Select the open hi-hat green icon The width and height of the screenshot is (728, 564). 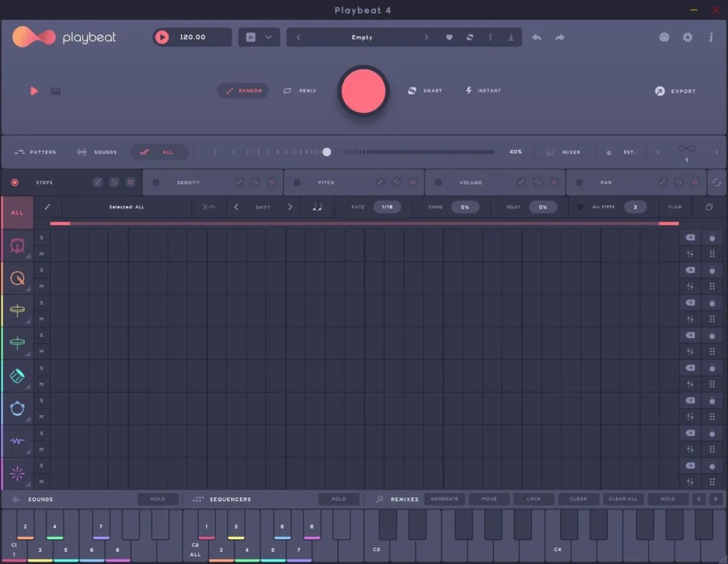point(17,343)
